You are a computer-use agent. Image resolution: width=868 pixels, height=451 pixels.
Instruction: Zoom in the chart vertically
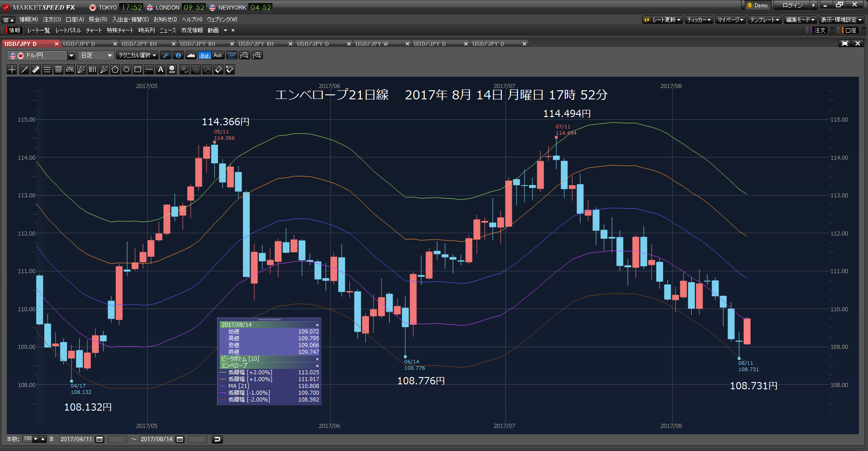(x=257, y=55)
